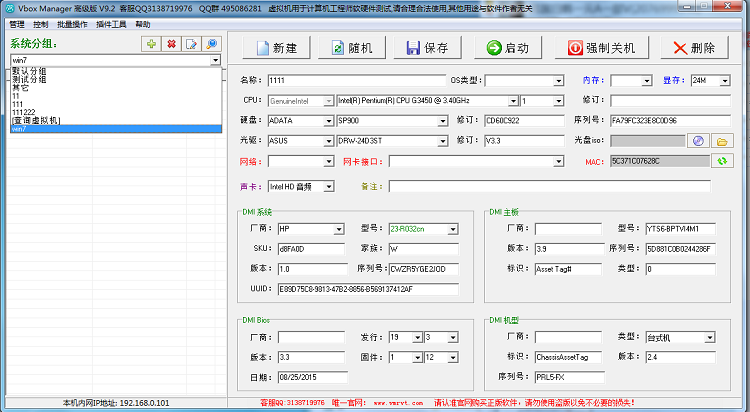This screenshot has width=750, height=412.
Task: Click the 名称 name input field
Action: 357,81
